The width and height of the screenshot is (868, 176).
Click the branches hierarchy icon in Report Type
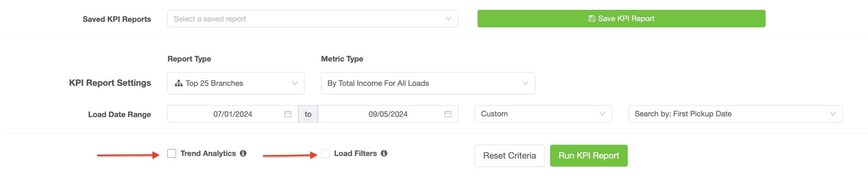point(179,83)
